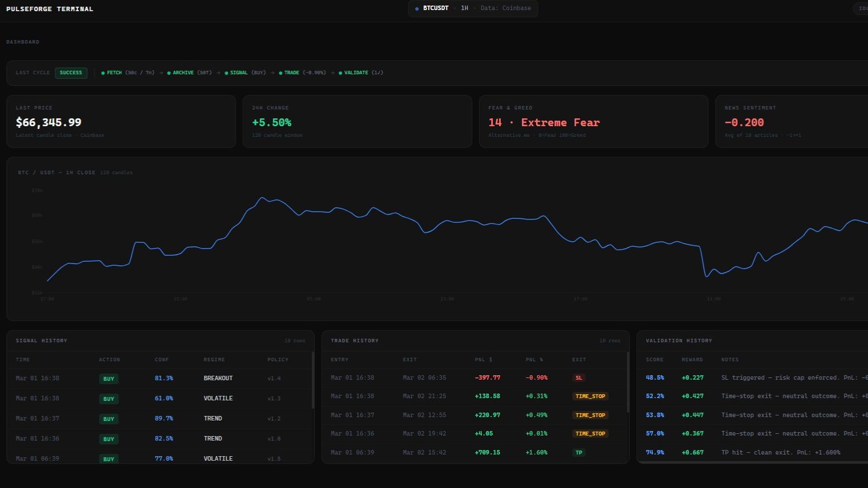
Task: Click the TRADE stage status indicator
Action: point(280,73)
